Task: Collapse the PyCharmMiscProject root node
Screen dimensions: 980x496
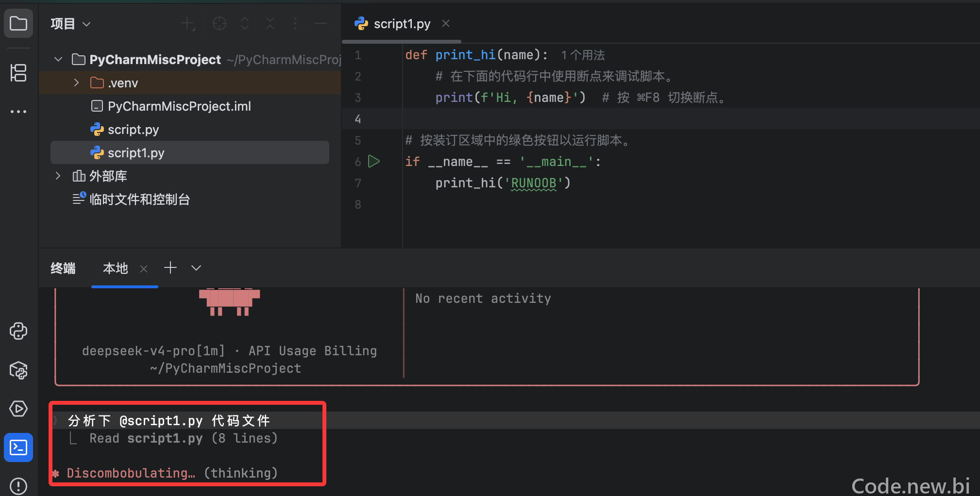Action: click(58, 59)
